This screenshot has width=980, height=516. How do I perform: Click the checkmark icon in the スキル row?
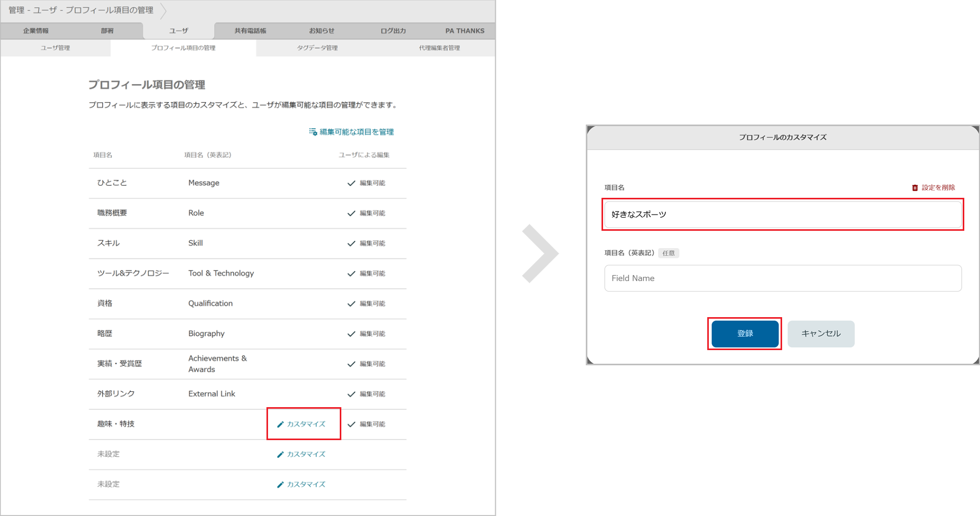[351, 243]
